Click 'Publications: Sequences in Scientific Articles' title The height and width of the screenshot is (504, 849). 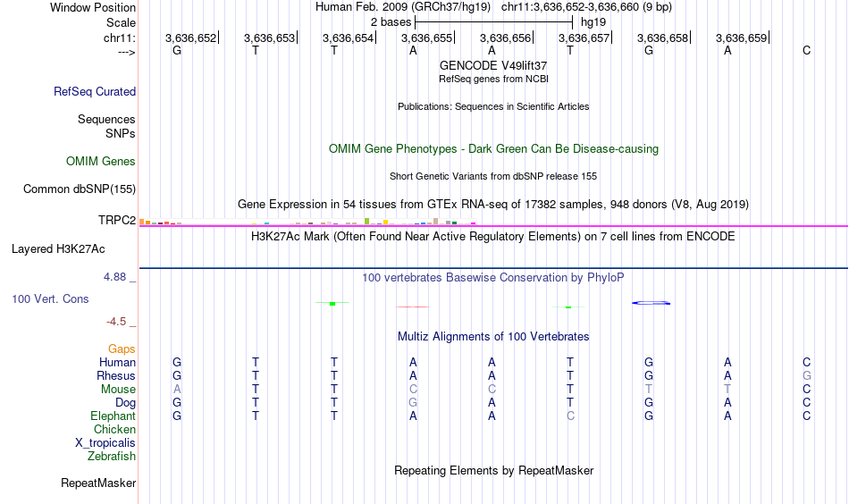coord(493,106)
